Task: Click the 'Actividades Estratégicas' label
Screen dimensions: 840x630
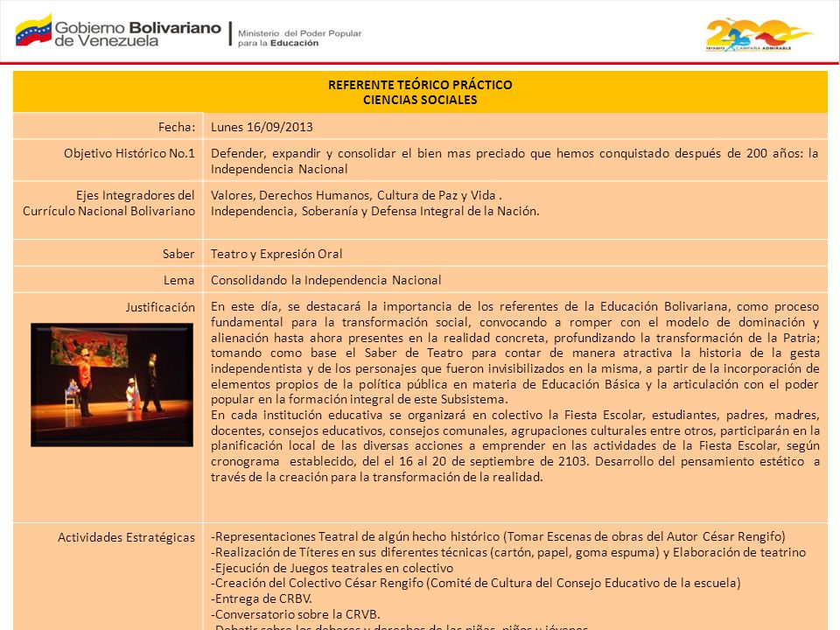Action: (x=126, y=537)
